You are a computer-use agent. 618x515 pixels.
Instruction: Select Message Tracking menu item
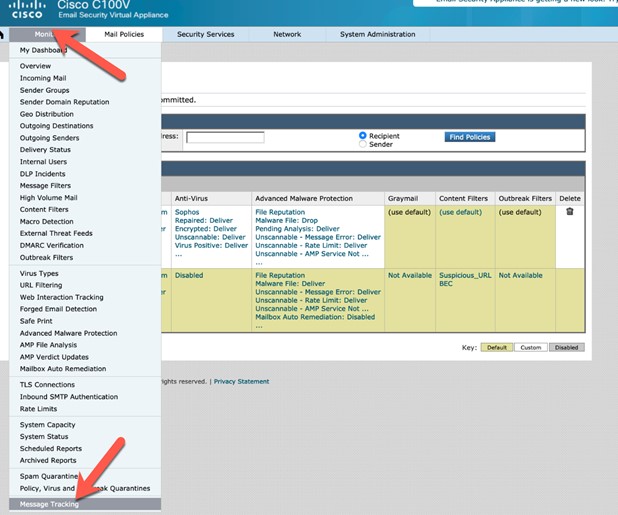point(85,504)
